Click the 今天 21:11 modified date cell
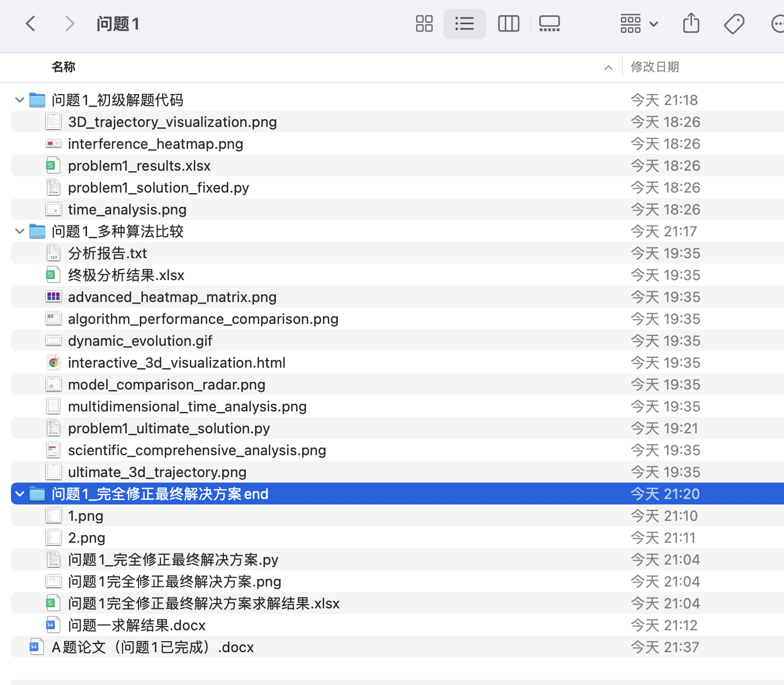Image resolution: width=784 pixels, height=685 pixels. coord(663,538)
